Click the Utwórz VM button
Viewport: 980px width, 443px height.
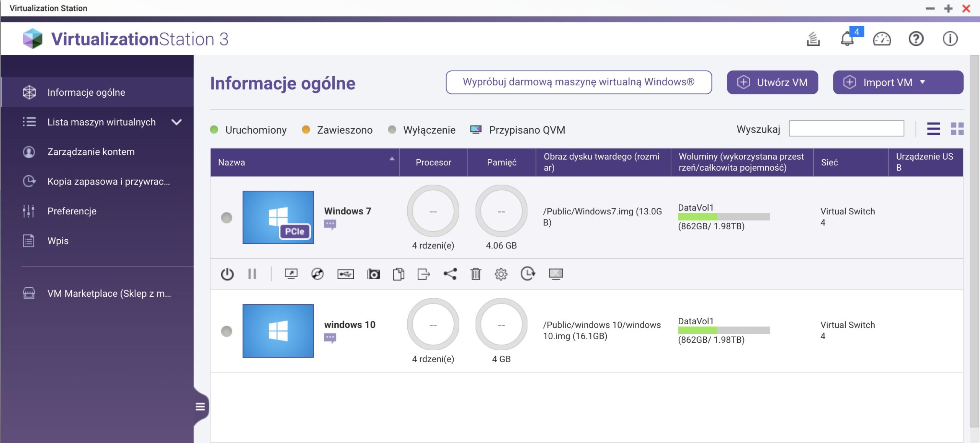[772, 82]
